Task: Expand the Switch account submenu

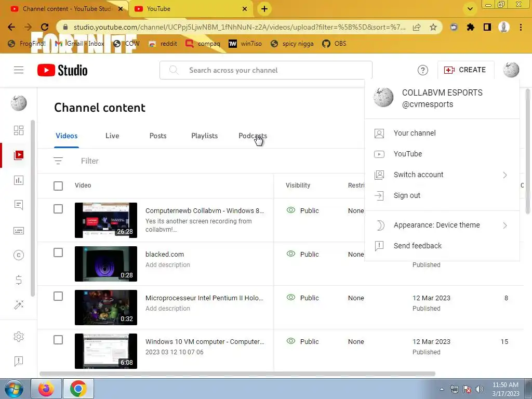Action: click(442, 175)
